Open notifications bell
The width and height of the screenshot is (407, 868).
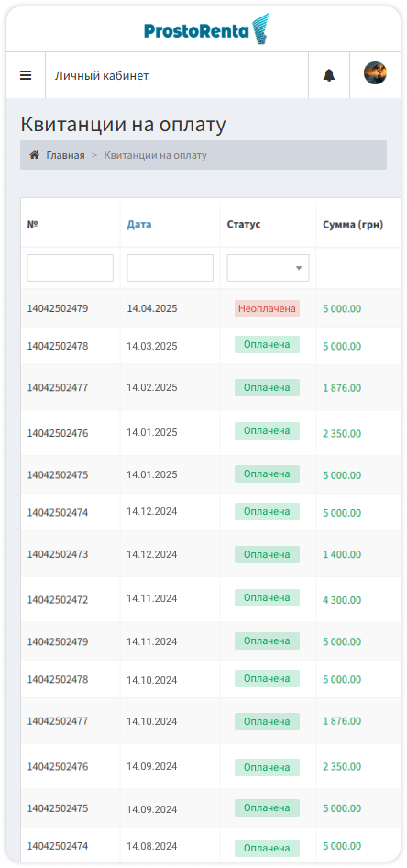[329, 75]
